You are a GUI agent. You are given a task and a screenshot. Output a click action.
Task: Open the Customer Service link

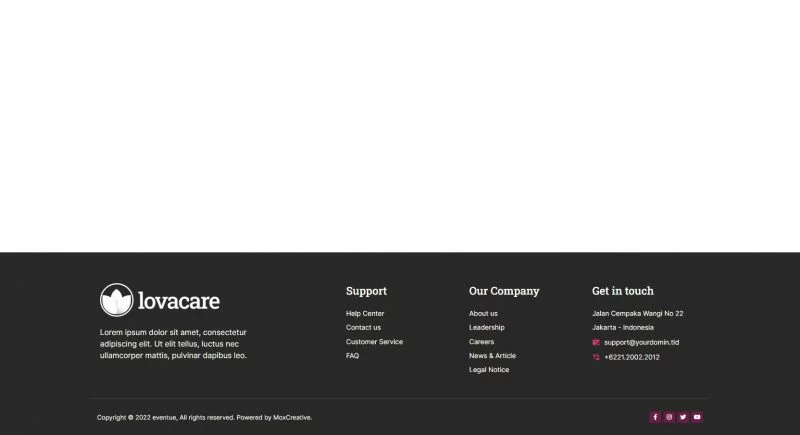(374, 342)
